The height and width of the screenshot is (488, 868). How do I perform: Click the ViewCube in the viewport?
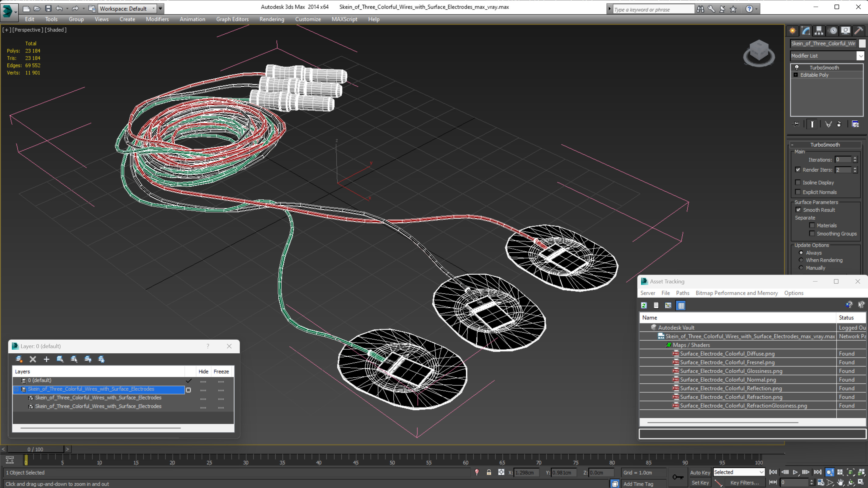[759, 53]
